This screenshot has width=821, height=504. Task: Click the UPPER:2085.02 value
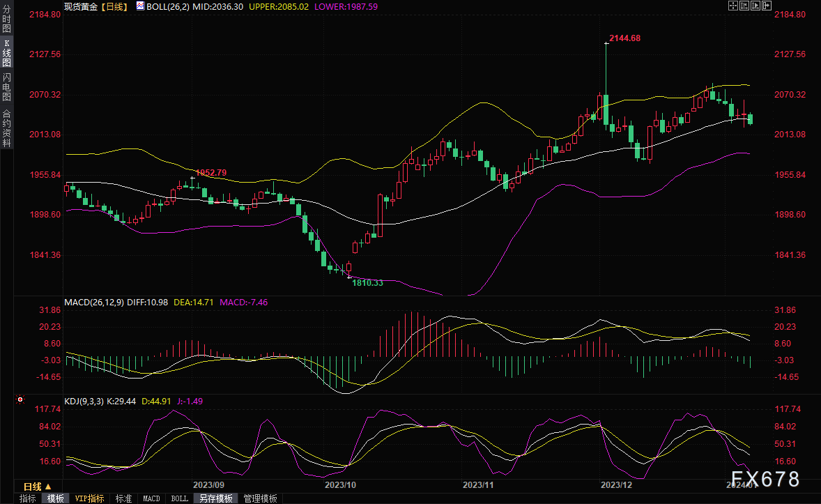point(279,7)
